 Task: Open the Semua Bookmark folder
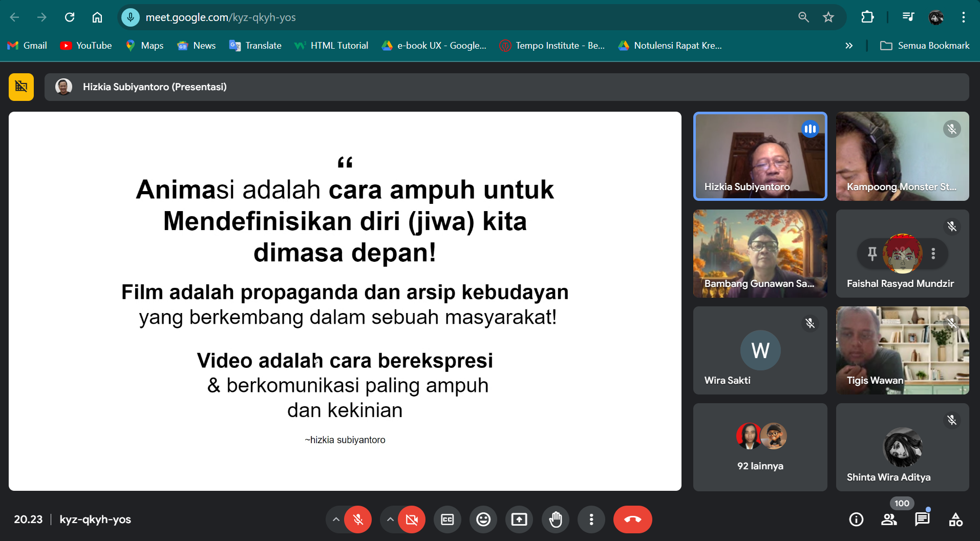pos(925,46)
